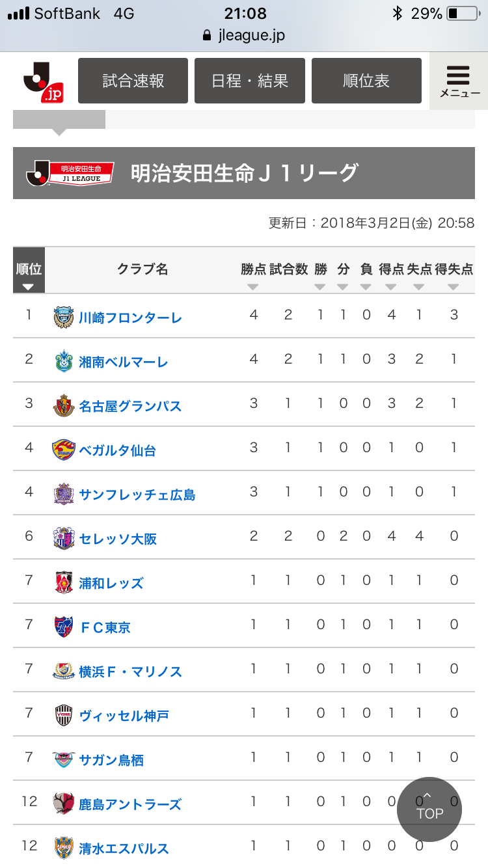Tap the J.League .jp home logo
Viewport: 488px width, 868px height.
(43, 82)
